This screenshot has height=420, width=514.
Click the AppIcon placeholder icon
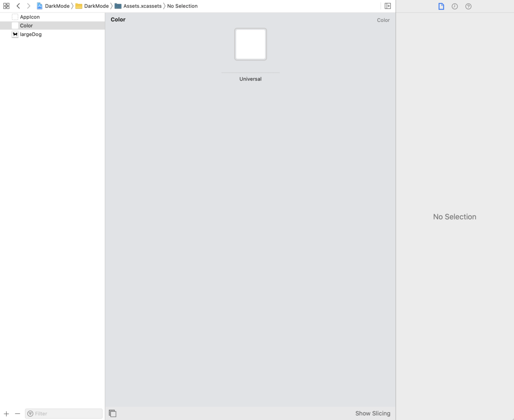click(15, 17)
